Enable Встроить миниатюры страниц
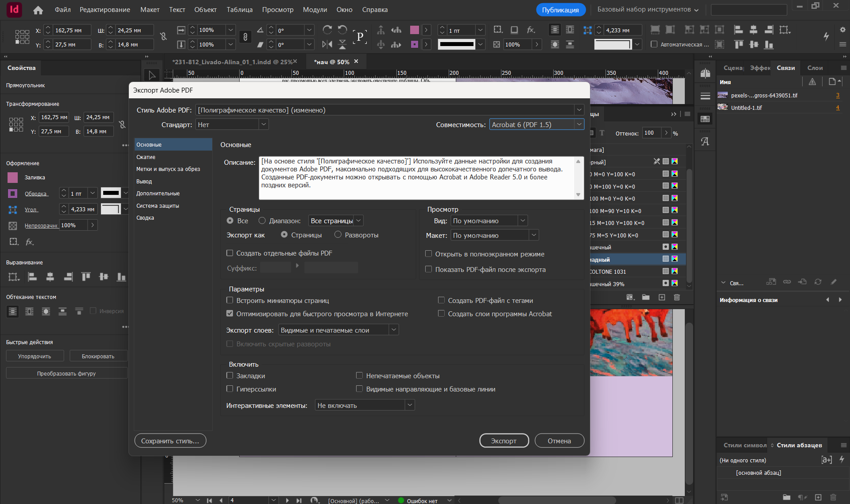Screen dimensions: 850x504 coord(230,300)
